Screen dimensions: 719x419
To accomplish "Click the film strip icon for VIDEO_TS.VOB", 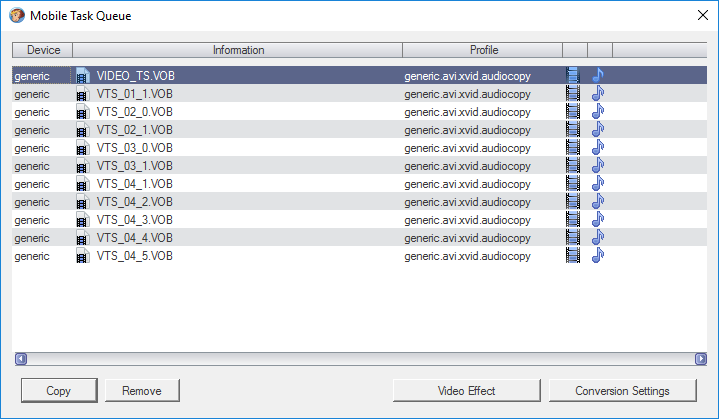I will pyautogui.click(x=573, y=75).
